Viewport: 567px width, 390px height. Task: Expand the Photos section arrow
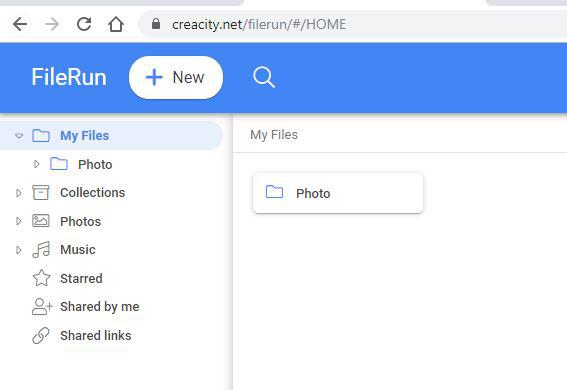[x=19, y=221]
